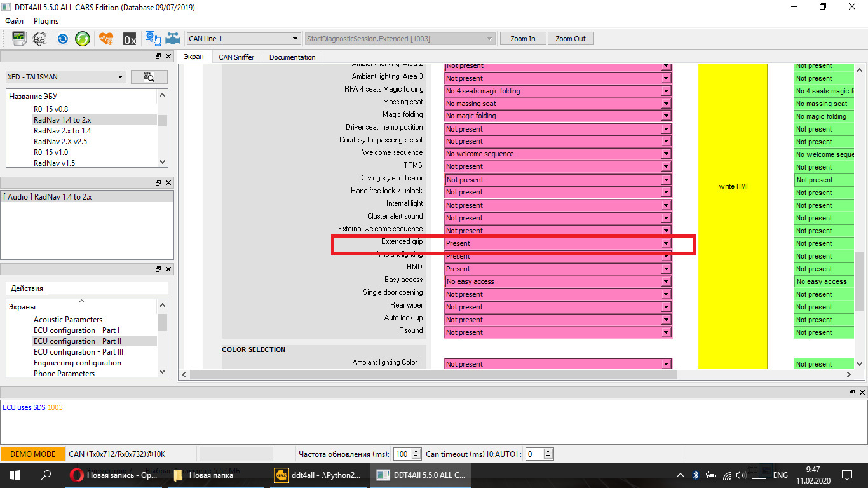The width and height of the screenshot is (868, 488).
Task: Click the yellow write HMI button
Action: click(x=733, y=216)
